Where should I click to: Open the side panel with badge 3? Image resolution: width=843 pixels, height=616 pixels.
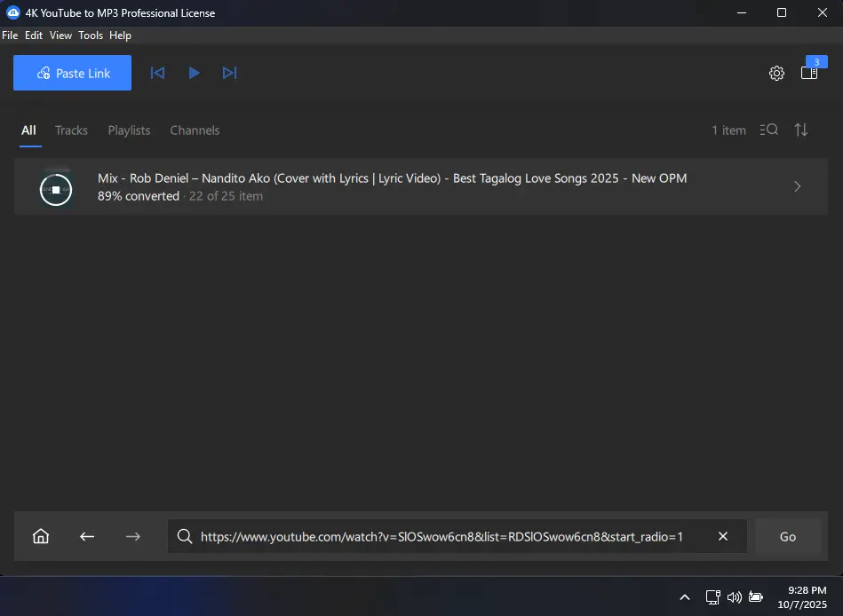click(x=809, y=73)
